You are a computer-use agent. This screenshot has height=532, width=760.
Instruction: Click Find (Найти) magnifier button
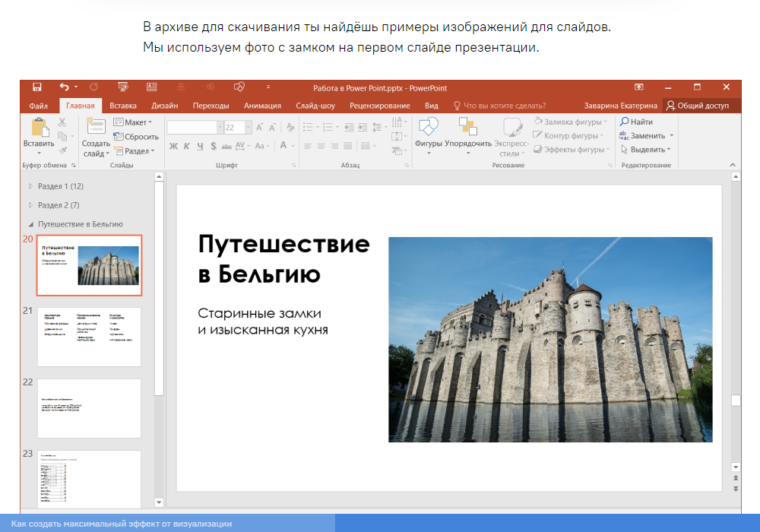pyautogui.click(x=636, y=122)
